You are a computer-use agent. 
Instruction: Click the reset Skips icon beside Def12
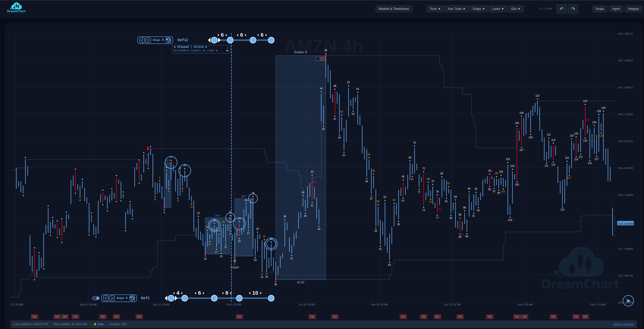(x=169, y=40)
